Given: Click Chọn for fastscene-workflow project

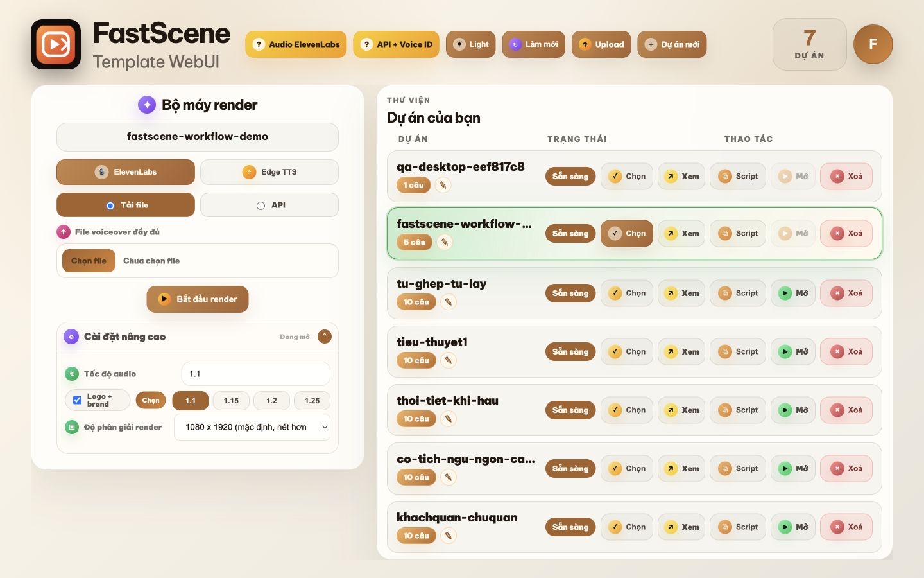Looking at the screenshot, I should tap(627, 234).
